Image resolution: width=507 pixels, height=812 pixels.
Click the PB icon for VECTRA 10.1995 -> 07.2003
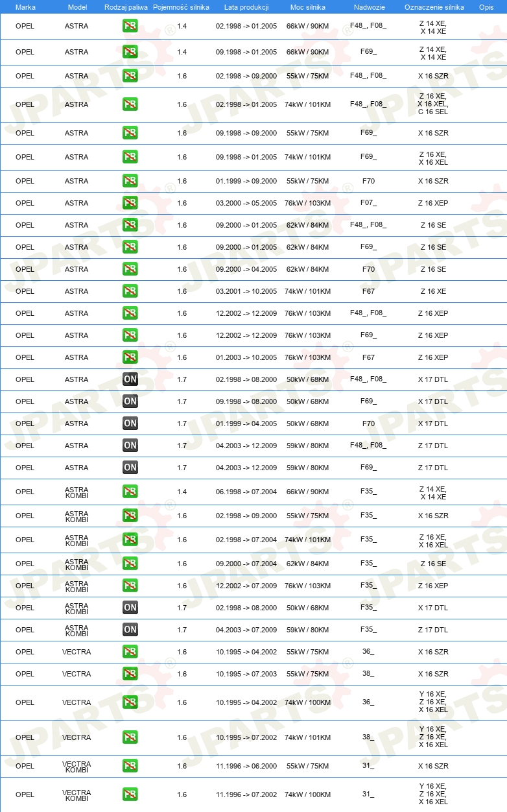(x=130, y=675)
